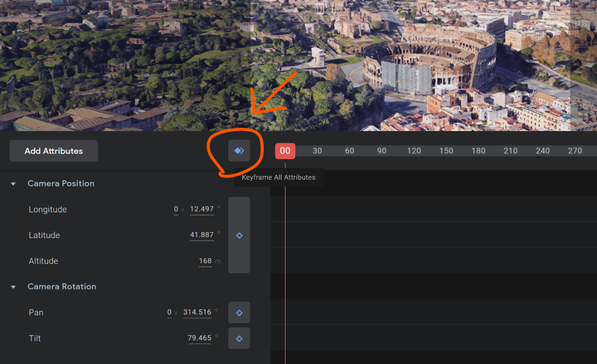
Task: Click the Pan attribute label
Action: coord(36,313)
